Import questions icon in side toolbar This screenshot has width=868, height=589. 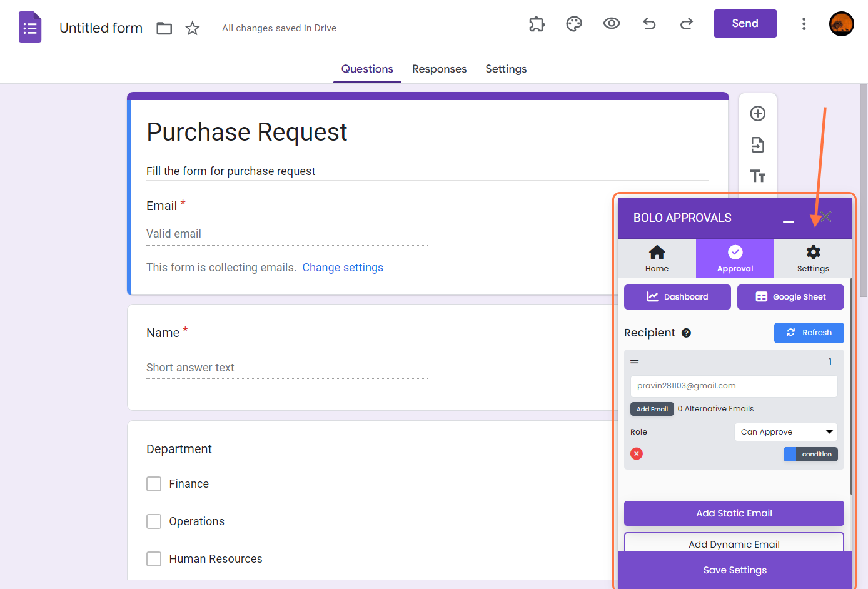click(758, 145)
